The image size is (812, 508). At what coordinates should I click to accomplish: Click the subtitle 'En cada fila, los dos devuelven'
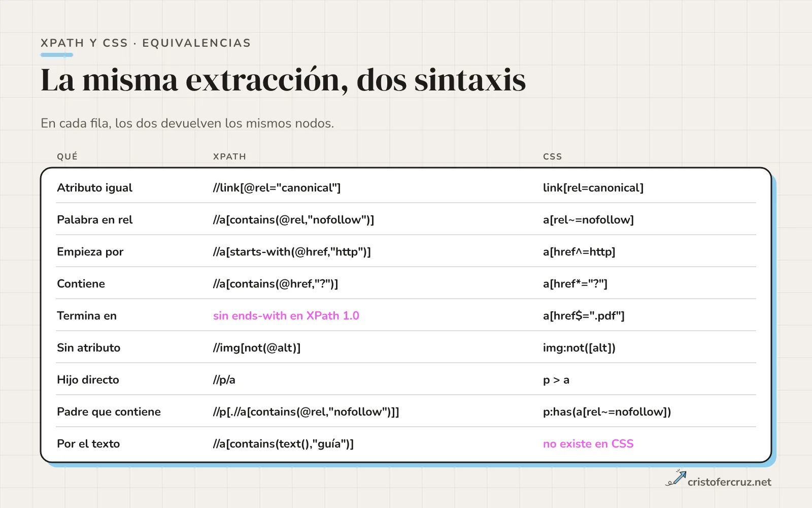[x=187, y=123]
